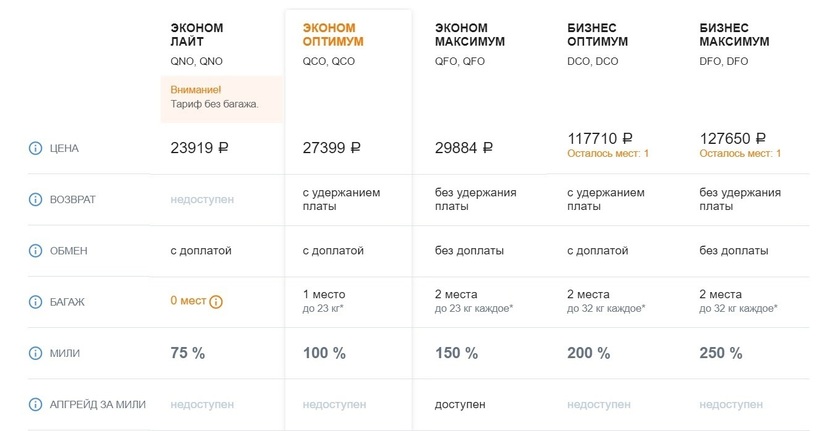Screen dimensions: 820x431
Task: Choose the 27399 ₽ price
Action: pyautogui.click(x=331, y=148)
